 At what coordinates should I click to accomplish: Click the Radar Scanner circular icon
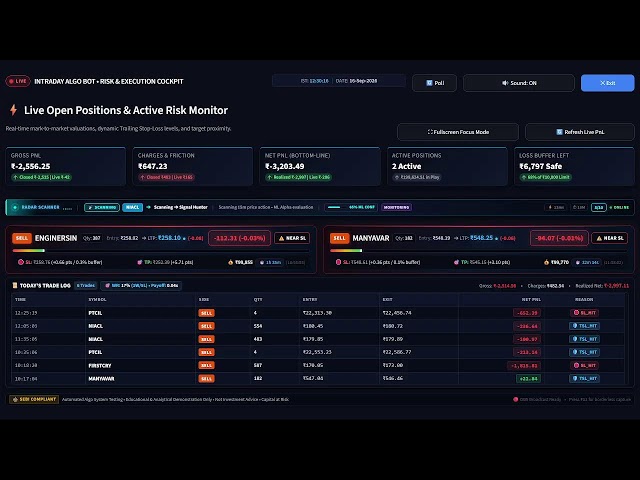coord(15,207)
